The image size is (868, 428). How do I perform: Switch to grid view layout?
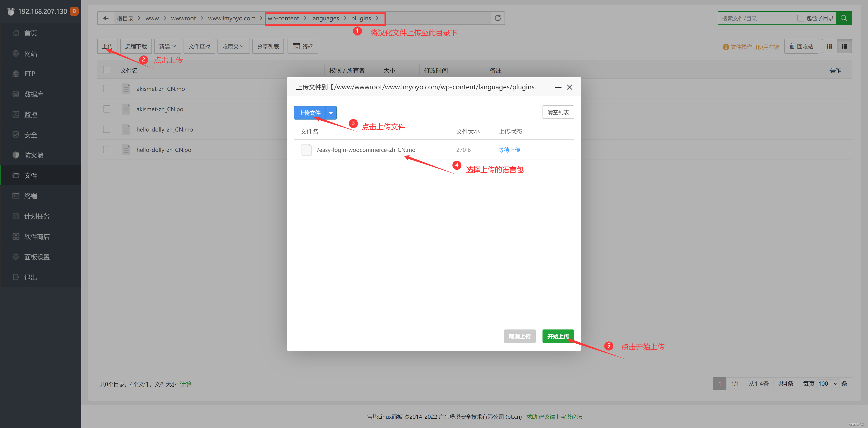(829, 47)
